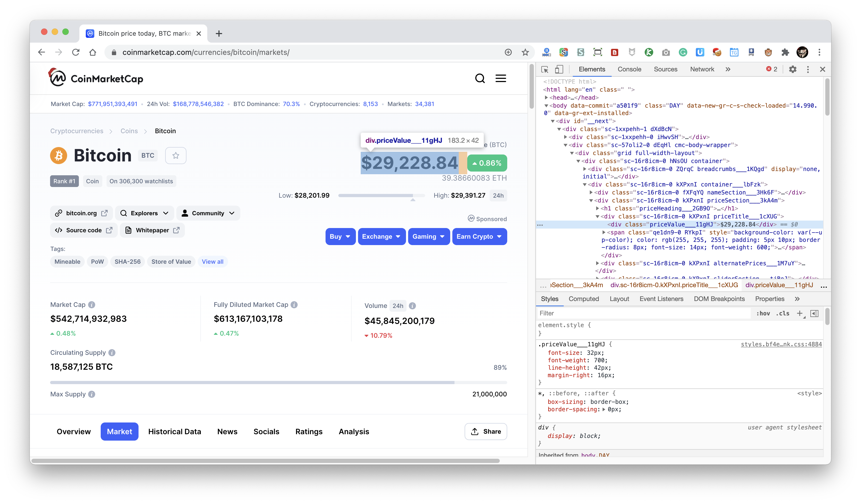The image size is (861, 504).
Task: Switch to the Network panel tab
Action: 702,69
